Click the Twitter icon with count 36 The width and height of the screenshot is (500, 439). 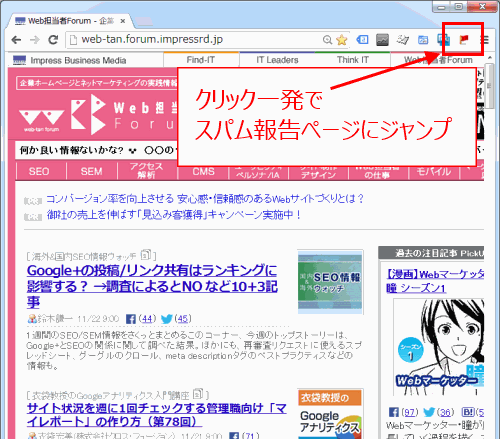click(x=429, y=413)
